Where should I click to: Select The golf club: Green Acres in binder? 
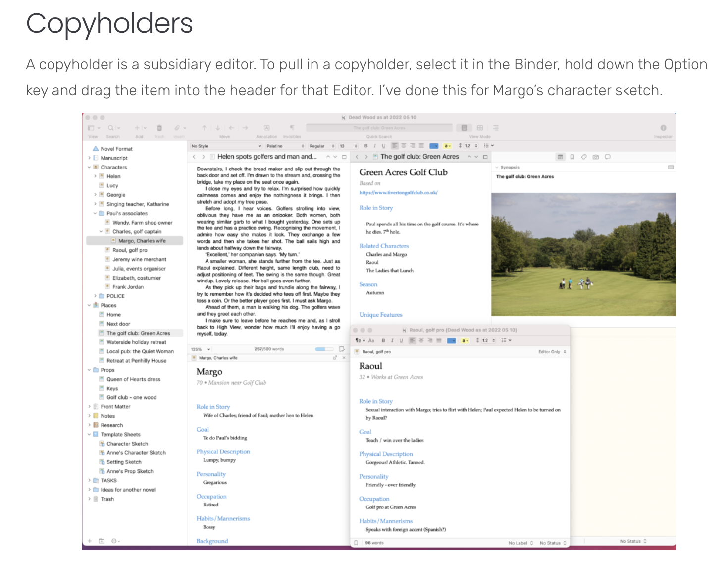135,333
